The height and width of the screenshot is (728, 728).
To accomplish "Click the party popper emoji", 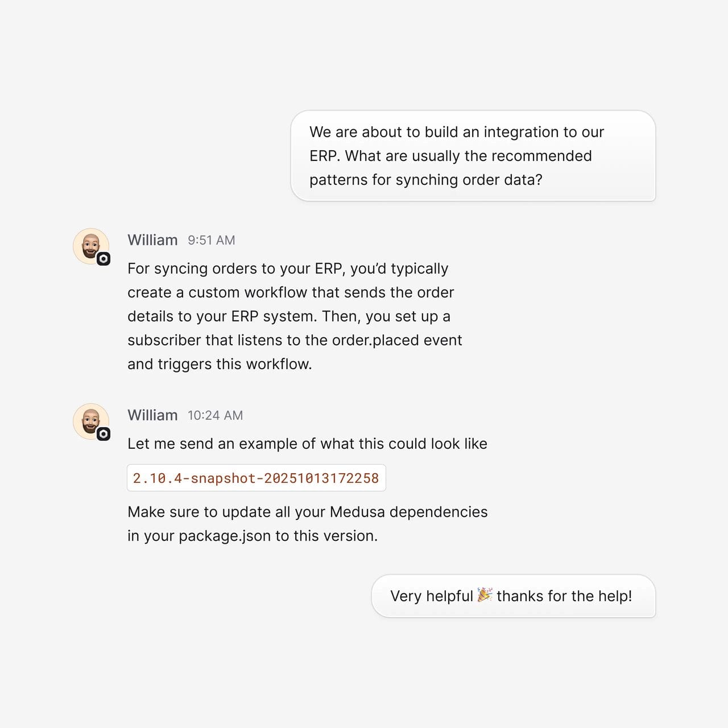I will click(x=485, y=595).
